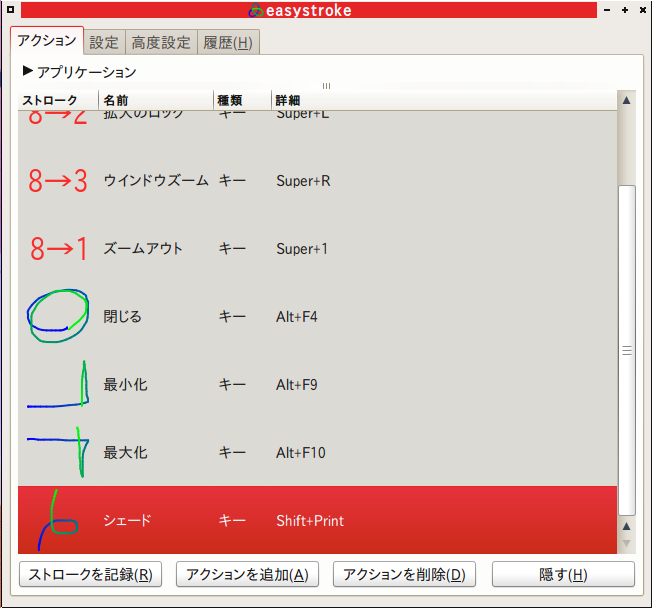The image size is (652, 608).
Task: Click the circle stroke for 閉じる
Action: pyautogui.click(x=58, y=316)
